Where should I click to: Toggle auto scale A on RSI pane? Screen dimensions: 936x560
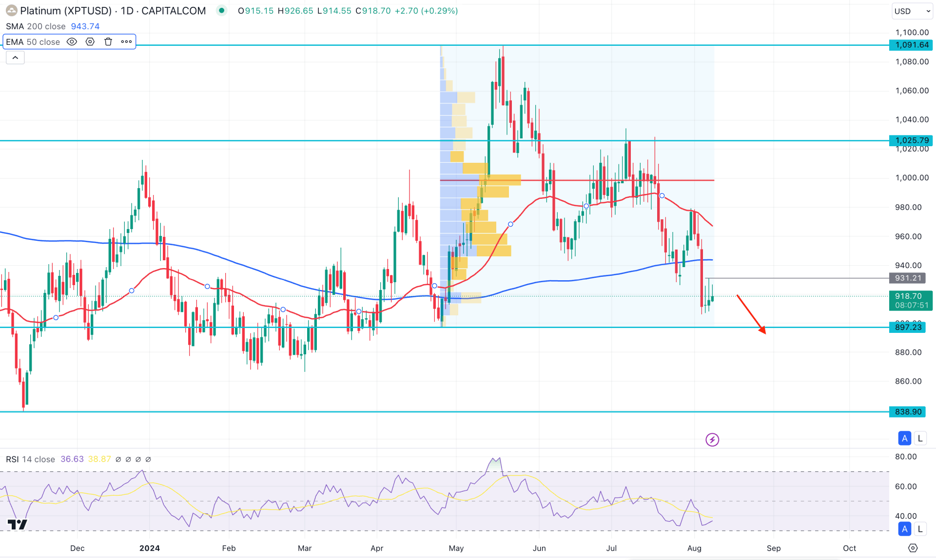pyautogui.click(x=905, y=529)
